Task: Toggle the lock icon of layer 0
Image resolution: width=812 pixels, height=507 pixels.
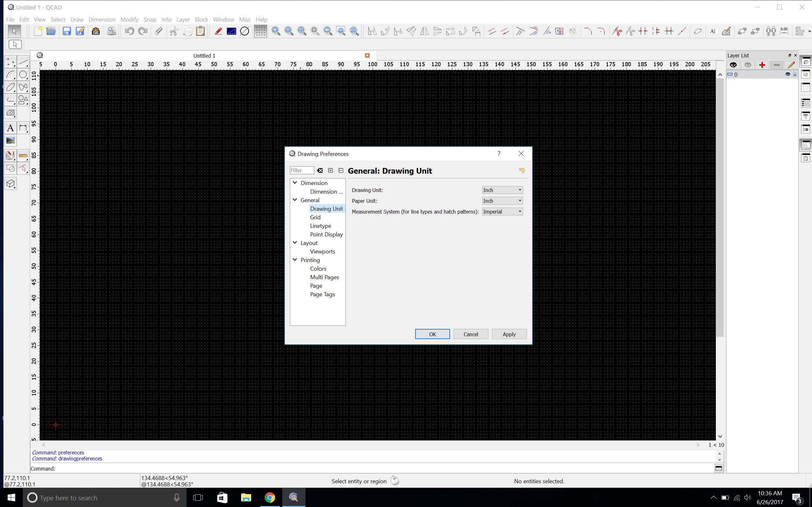Action: point(795,74)
